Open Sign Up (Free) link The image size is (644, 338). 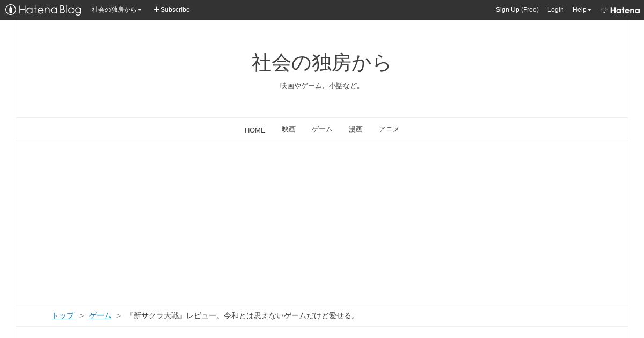[x=517, y=10]
